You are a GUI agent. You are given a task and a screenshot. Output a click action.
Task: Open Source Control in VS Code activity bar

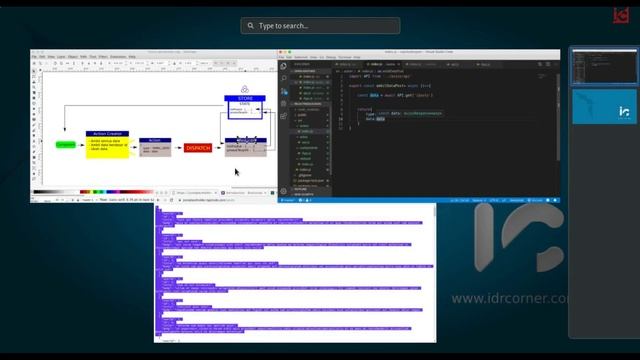284,91
